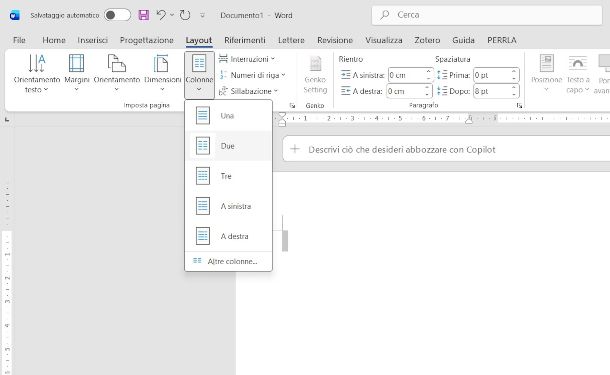The width and height of the screenshot is (610, 375).
Task: Switch to the Home tab
Action: pos(54,40)
